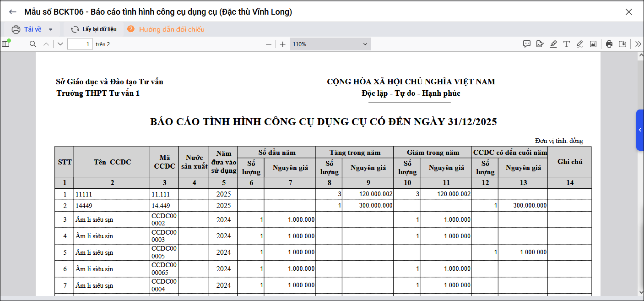The image size is (644, 301).
Task: Go to the next page
Action: [x=60, y=44]
